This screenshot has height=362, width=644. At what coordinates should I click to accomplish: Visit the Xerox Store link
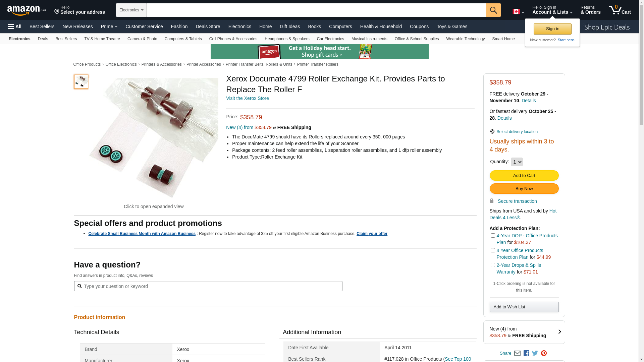[247, 98]
